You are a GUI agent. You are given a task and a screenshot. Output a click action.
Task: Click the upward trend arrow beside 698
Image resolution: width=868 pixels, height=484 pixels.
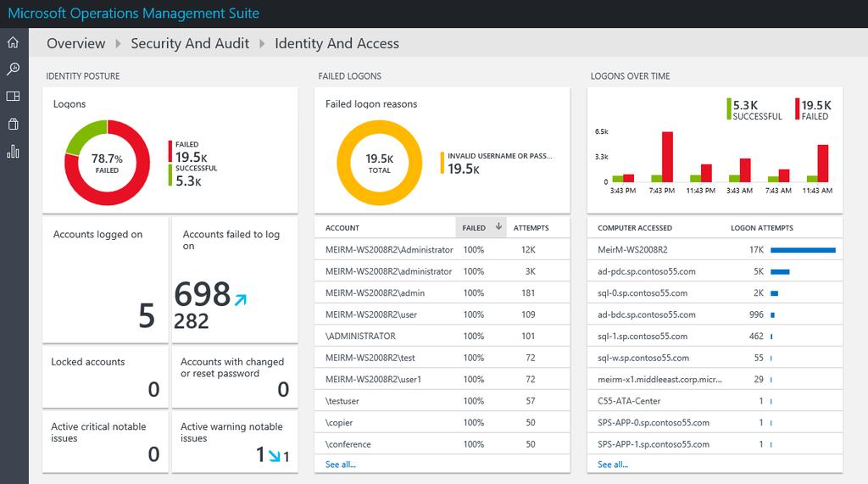(x=240, y=299)
